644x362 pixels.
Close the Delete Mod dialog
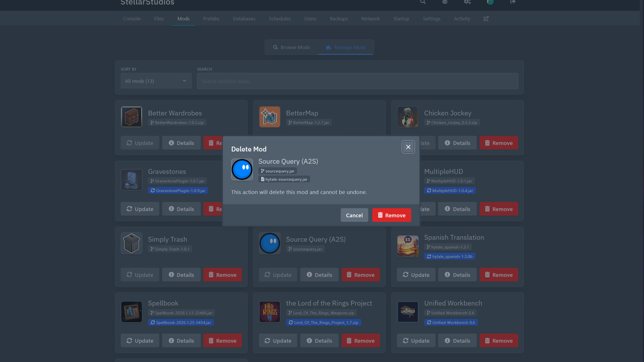408,147
